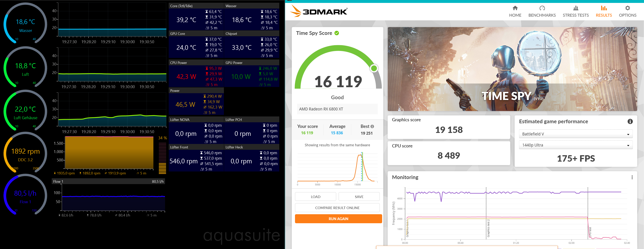The image size is (644, 249).
Task: Click green validation checkmark by Time Spy Score
Action: click(337, 33)
